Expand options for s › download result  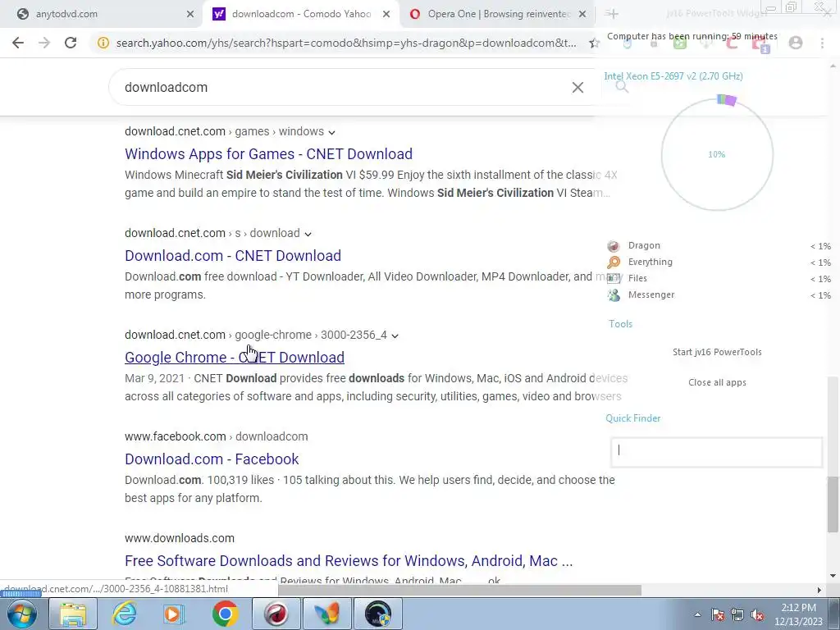click(x=308, y=234)
